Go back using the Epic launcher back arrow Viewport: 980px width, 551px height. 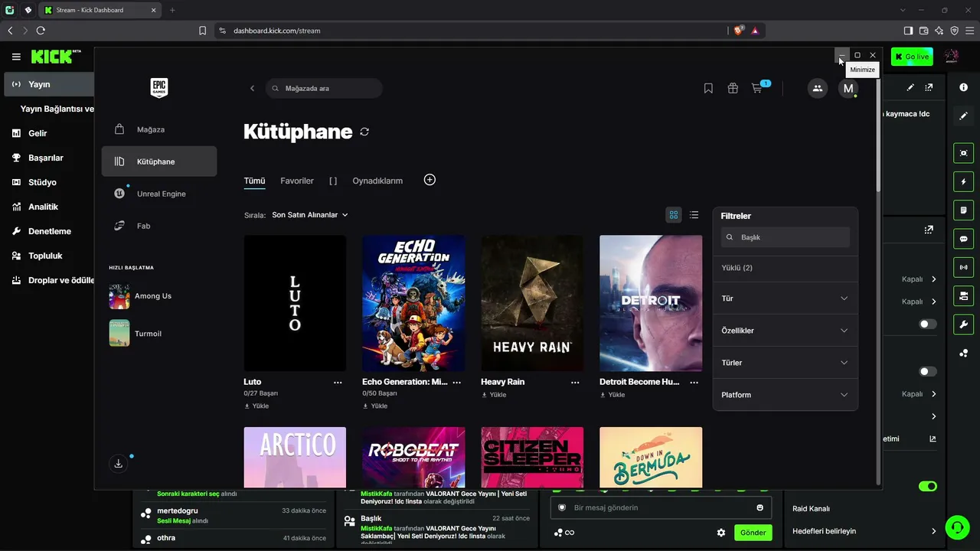252,88
